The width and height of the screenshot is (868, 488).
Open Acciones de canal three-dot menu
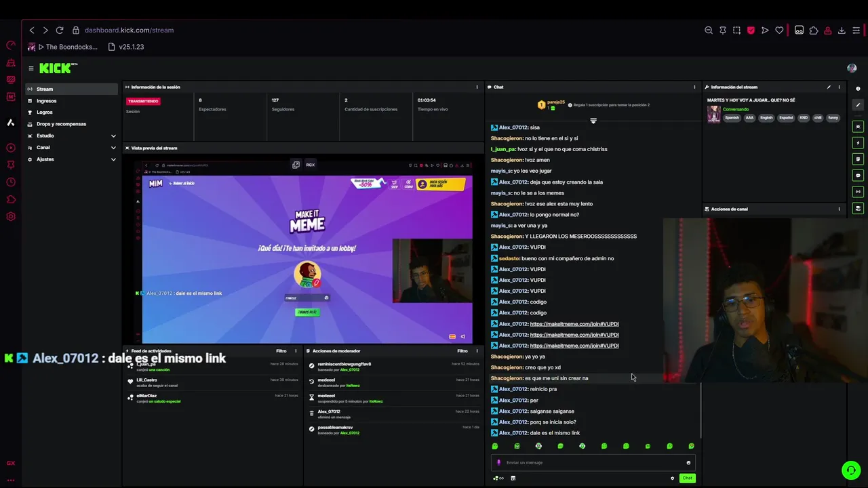point(839,209)
